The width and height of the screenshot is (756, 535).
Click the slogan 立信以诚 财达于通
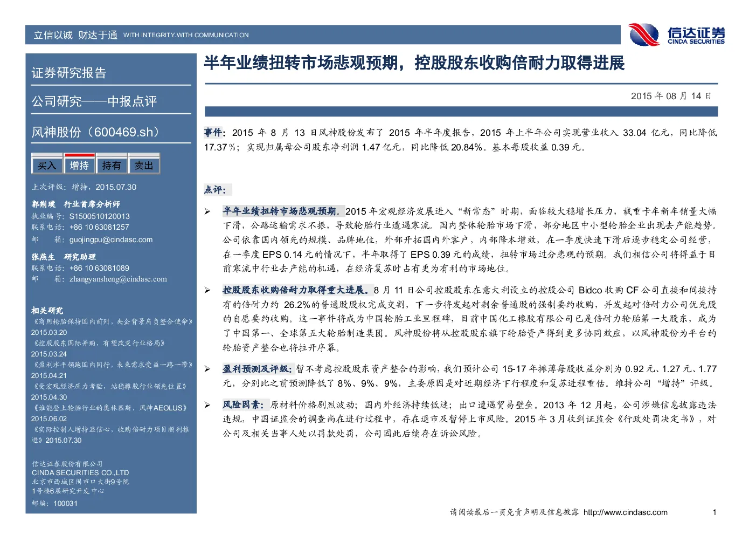click(75, 35)
